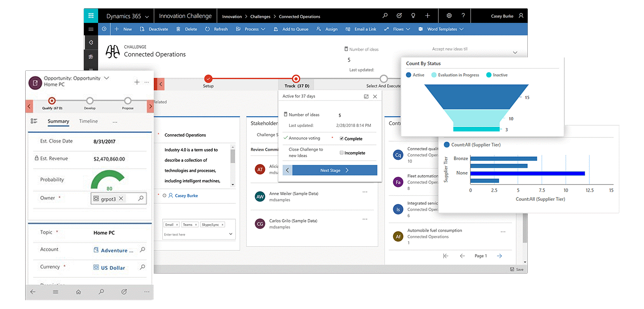The width and height of the screenshot is (644, 309).
Task: Remove the Teams tag
Action: coord(196,224)
